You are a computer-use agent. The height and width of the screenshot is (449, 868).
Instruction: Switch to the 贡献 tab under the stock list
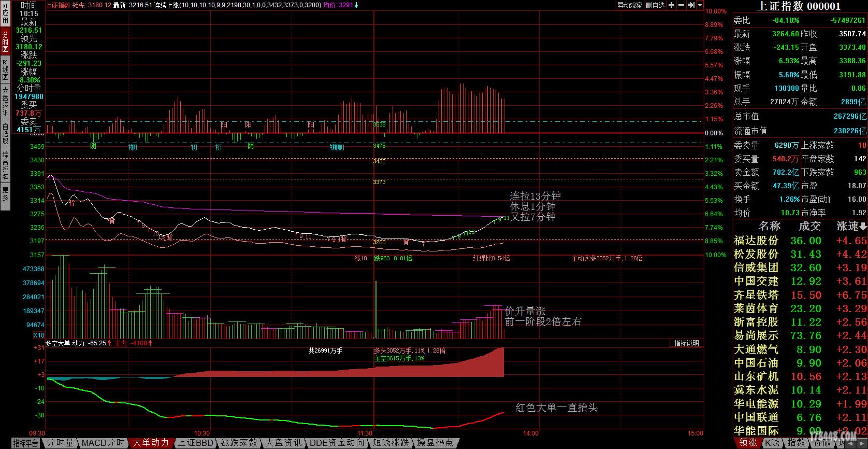click(821, 443)
